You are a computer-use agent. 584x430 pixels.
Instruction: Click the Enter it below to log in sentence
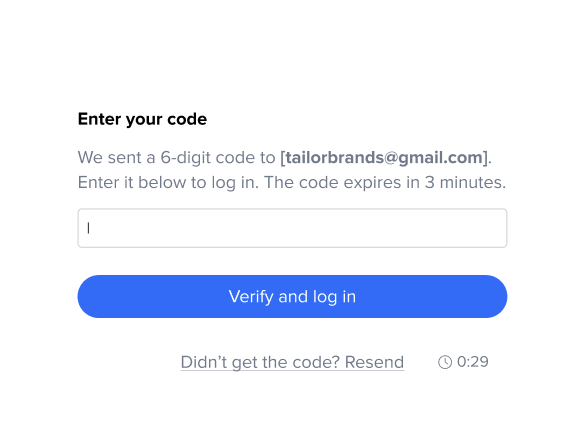tap(168, 182)
